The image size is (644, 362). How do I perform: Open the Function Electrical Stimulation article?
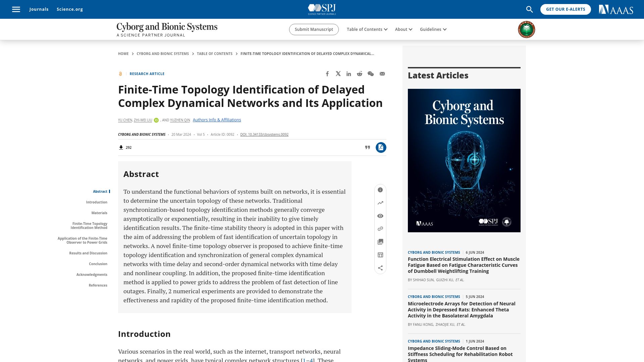464,265
